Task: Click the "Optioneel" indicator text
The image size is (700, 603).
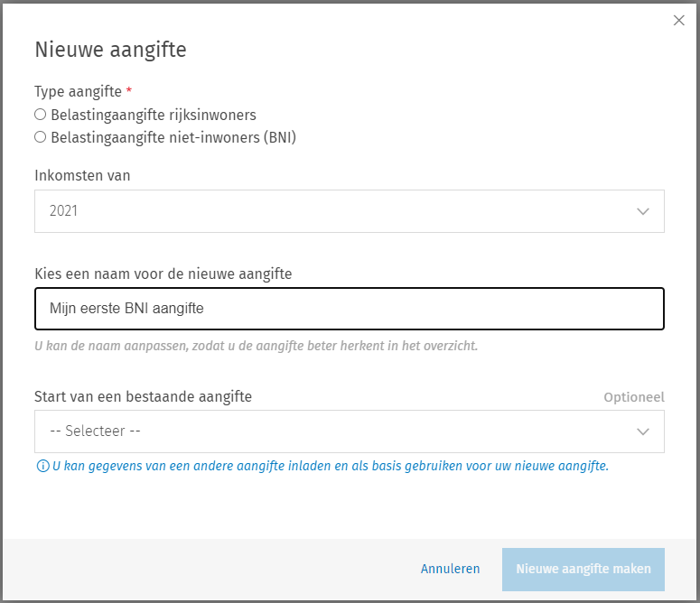Action: coord(633,397)
